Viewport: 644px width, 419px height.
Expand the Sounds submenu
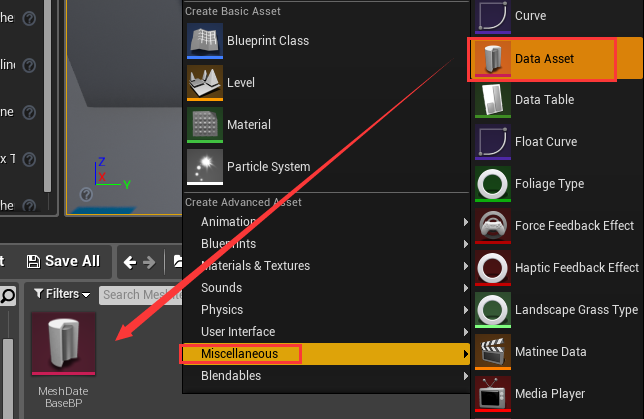point(221,288)
